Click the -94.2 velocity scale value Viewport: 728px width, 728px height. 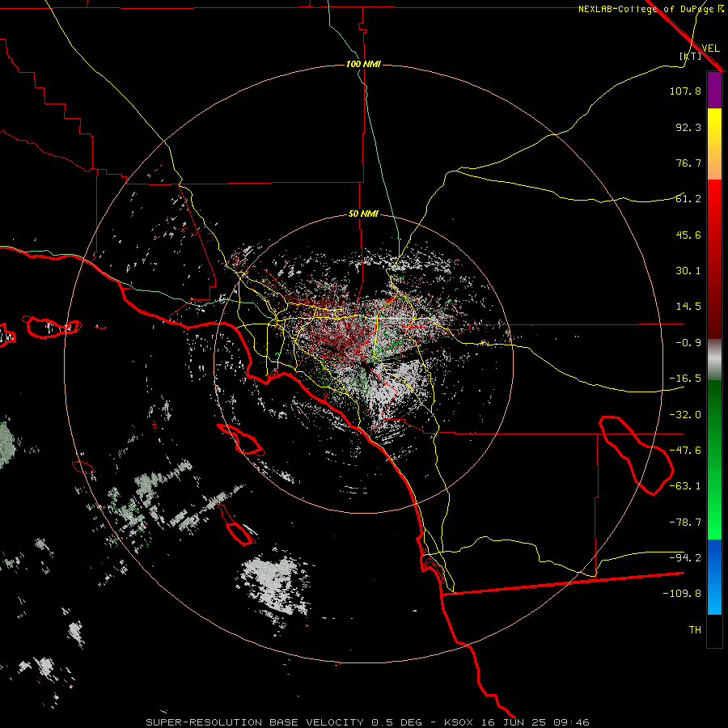coord(685,558)
